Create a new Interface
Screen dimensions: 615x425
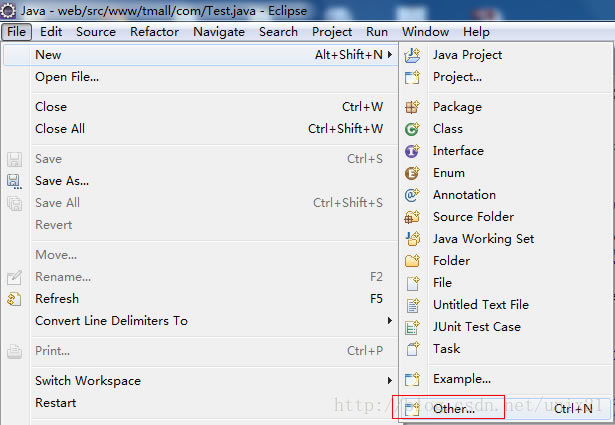506,151
